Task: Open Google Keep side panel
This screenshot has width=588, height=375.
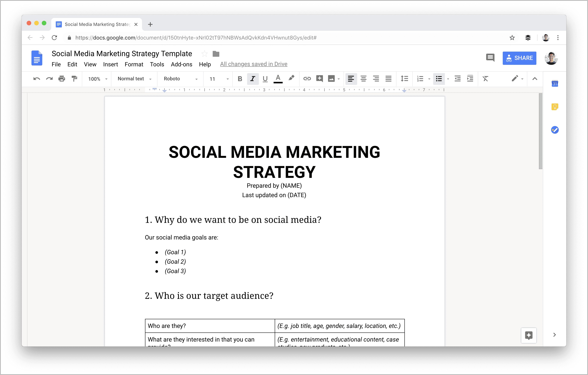Action: [x=555, y=107]
